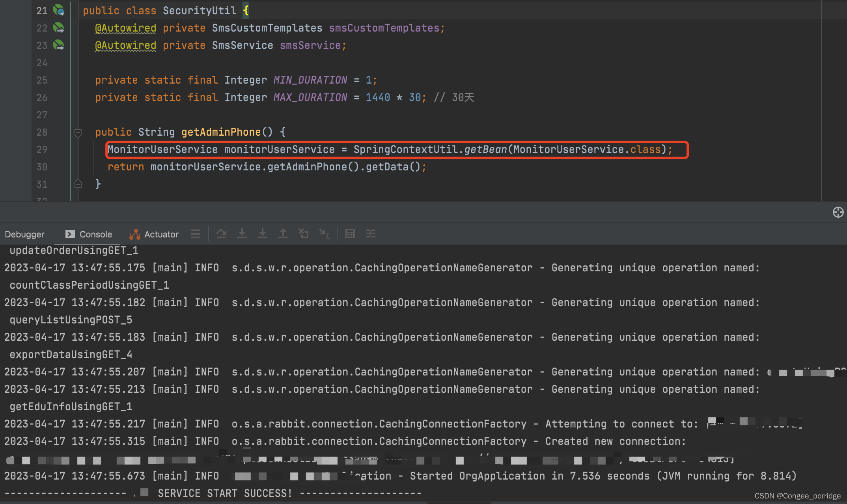This screenshot has height=504, width=847.
Task: Click the Force Step Into debug icon
Action: pos(263,234)
